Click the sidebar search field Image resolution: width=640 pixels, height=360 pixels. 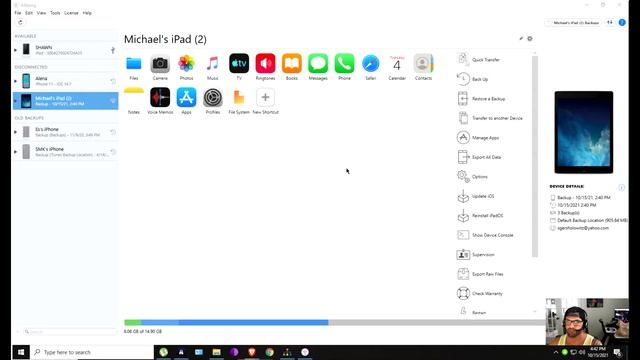click(69, 331)
